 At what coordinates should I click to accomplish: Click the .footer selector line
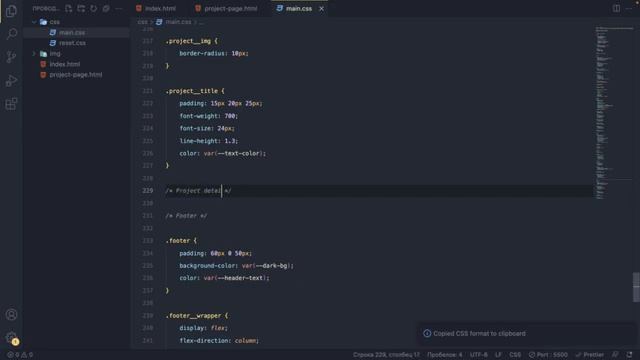[x=181, y=240]
